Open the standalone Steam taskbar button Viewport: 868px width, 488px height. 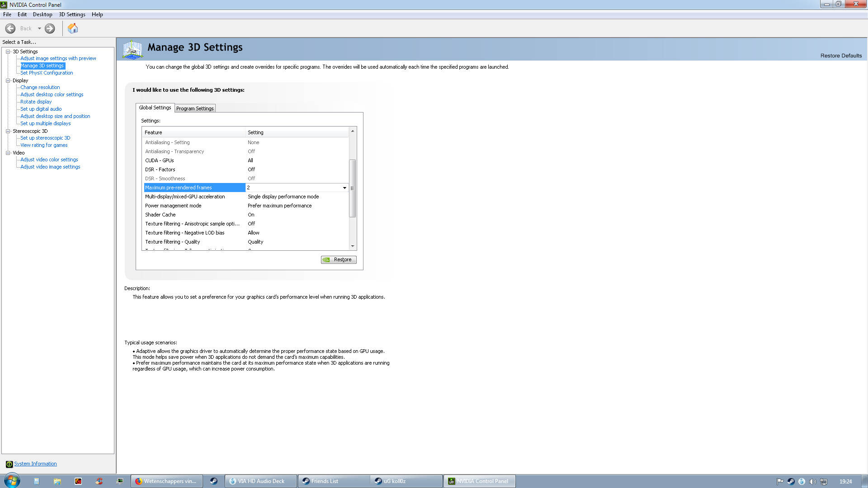coord(213,481)
